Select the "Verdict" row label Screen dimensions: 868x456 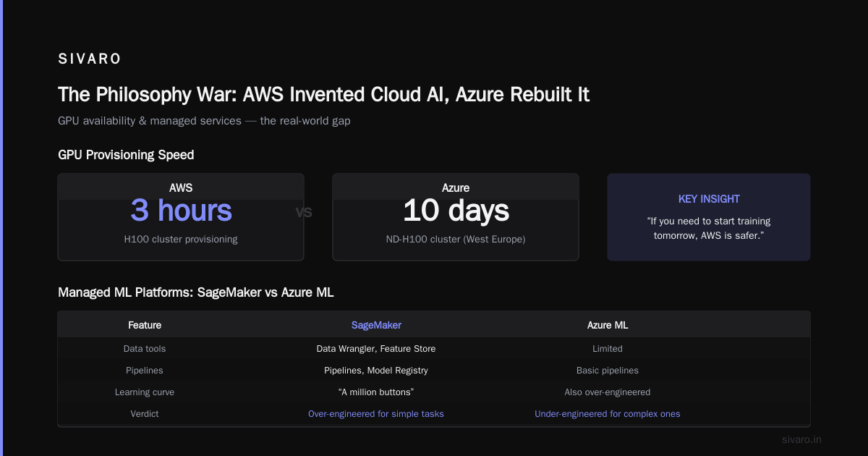[x=145, y=414]
